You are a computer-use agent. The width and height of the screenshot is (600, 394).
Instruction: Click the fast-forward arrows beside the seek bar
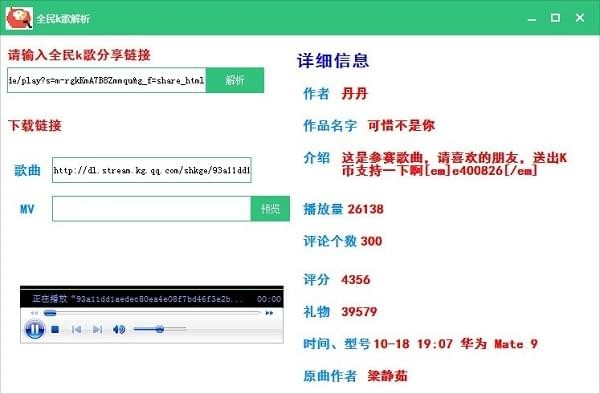(269, 313)
